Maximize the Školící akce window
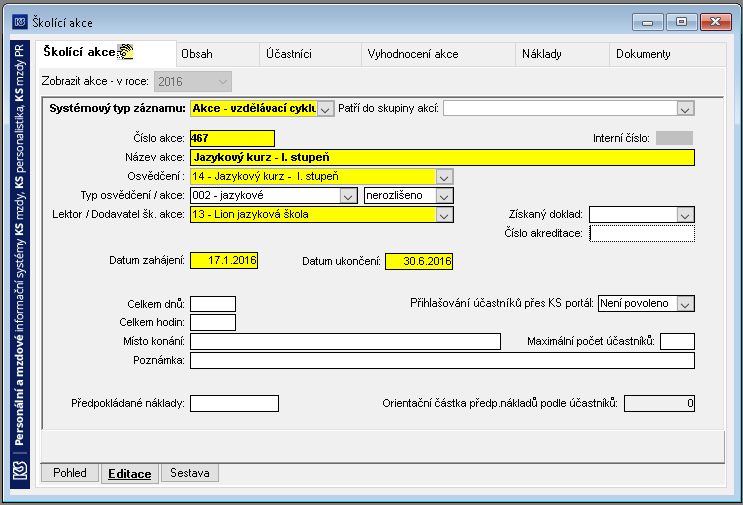Screen dimensions: 743x505 681,22
